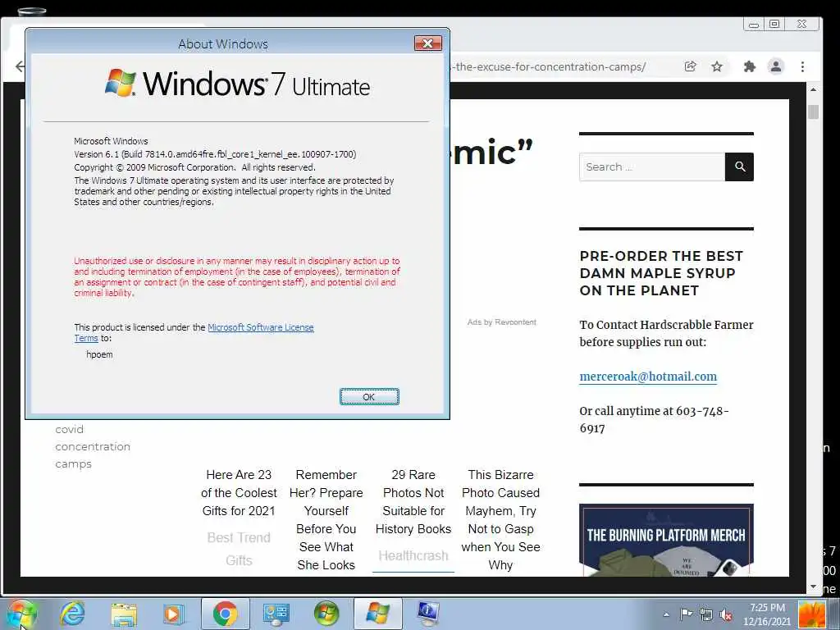Show hidden tray icons arrow
The image size is (840, 630).
pos(666,614)
